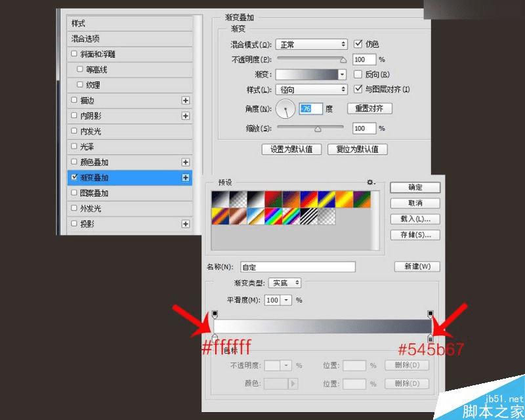Uncheck the 渐变叠加 checkbox
The width and height of the screenshot is (525, 420).
(x=74, y=177)
